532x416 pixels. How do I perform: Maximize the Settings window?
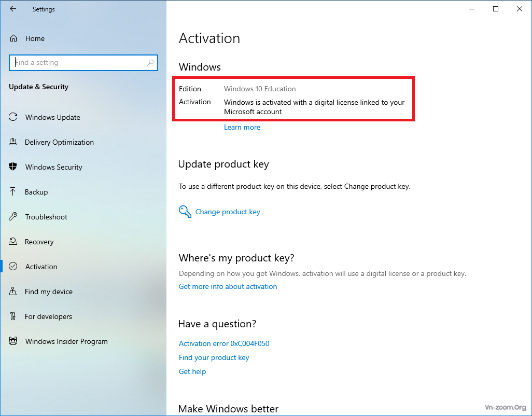pos(496,9)
